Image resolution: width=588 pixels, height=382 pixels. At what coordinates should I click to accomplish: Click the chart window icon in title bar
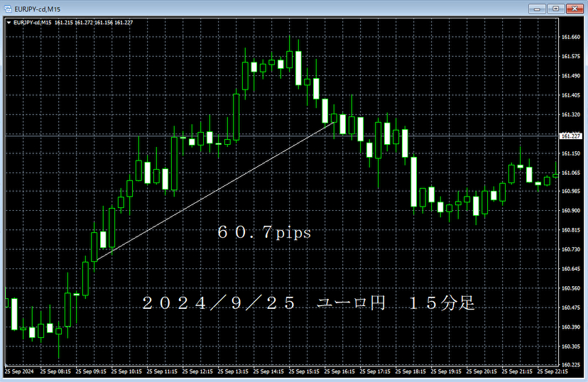click(x=8, y=9)
